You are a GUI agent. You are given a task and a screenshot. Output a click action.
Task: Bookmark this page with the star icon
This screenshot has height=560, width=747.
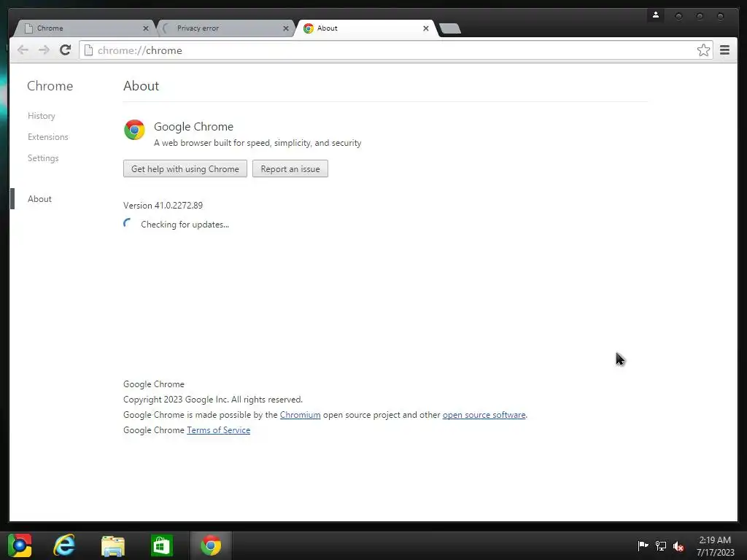[703, 50]
